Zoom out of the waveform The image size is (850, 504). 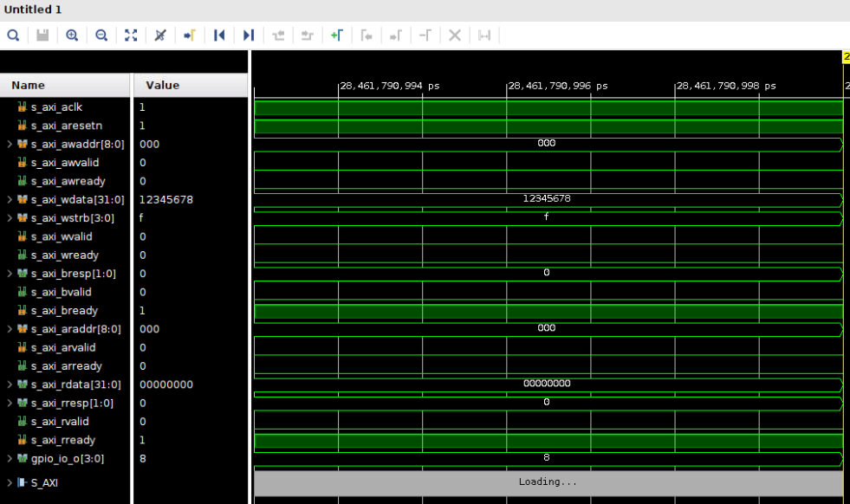click(x=101, y=36)
